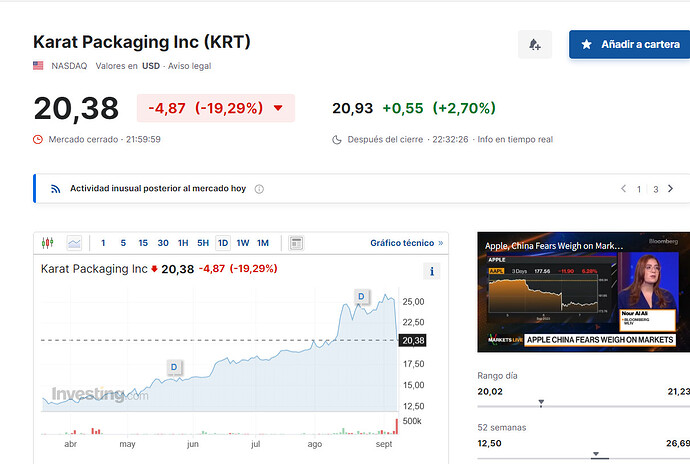The image size is (690, 464).
Task: Click the second dividend 'D' marker near August
Action: pos(361,296)
